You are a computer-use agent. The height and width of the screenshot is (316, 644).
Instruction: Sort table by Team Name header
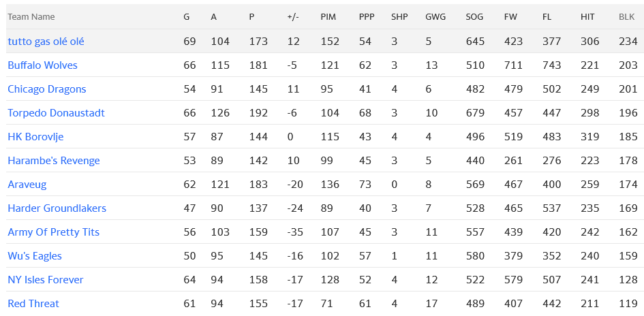pyautogui.click(x=31, y=16)
